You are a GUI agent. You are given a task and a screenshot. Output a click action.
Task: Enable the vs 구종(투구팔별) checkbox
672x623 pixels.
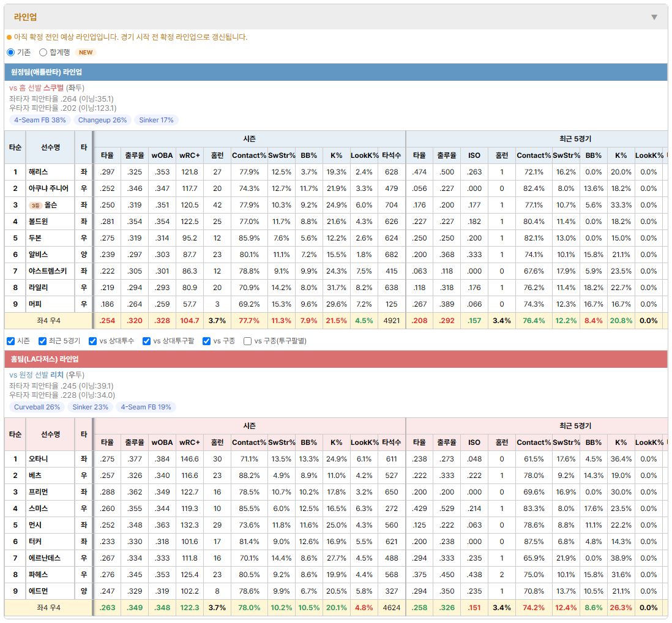click(247, 341)
